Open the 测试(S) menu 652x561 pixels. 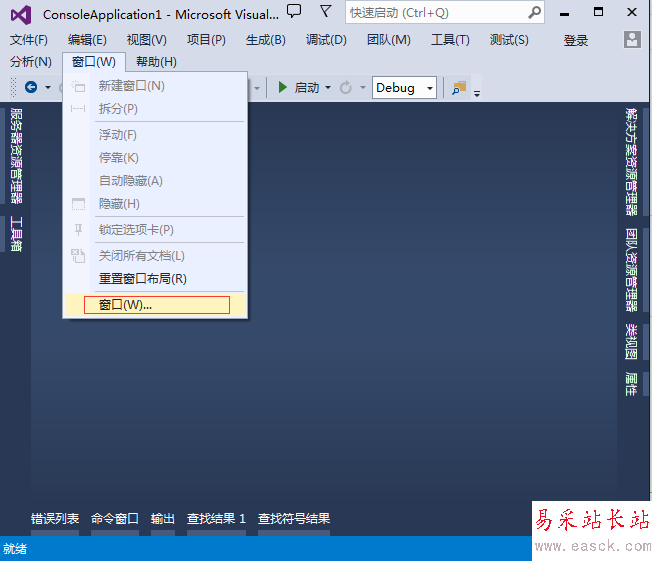(509, 40)
